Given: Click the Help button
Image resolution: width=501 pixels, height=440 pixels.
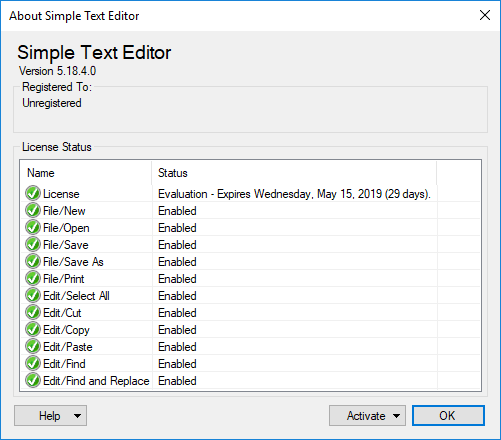Looking at the screenshot, I should [x=49, y=416].
